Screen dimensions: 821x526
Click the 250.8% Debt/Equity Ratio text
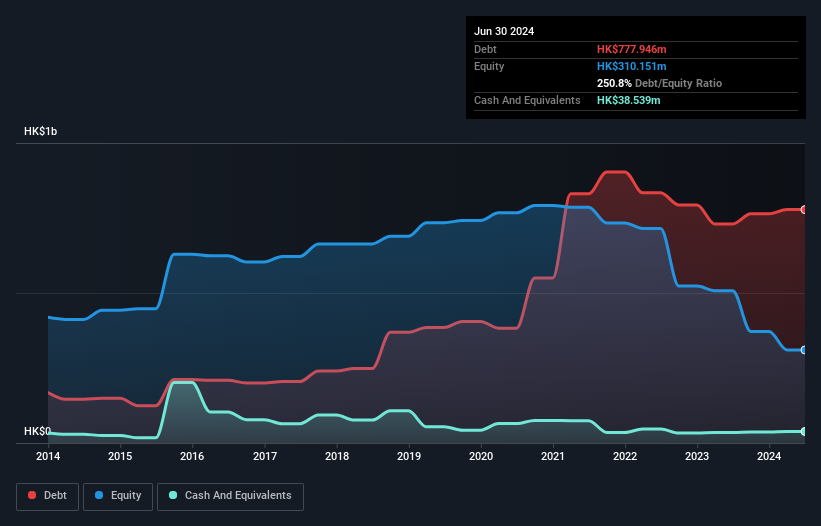659,83
